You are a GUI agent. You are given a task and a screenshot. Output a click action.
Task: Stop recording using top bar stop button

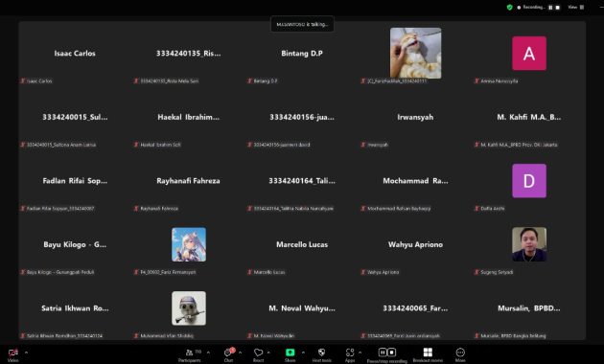557,8
